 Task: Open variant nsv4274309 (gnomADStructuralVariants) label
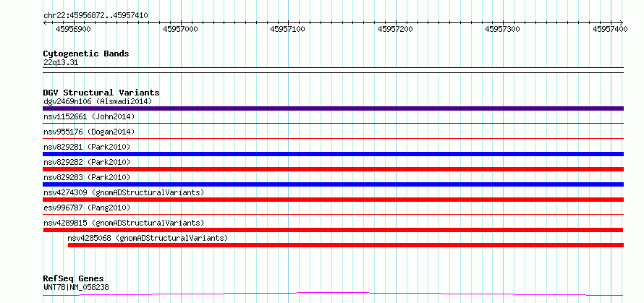(x=124, y=192)
